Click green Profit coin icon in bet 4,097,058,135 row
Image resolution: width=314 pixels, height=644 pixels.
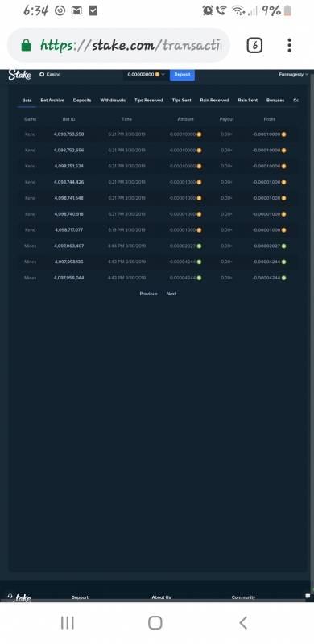(283, 262)
